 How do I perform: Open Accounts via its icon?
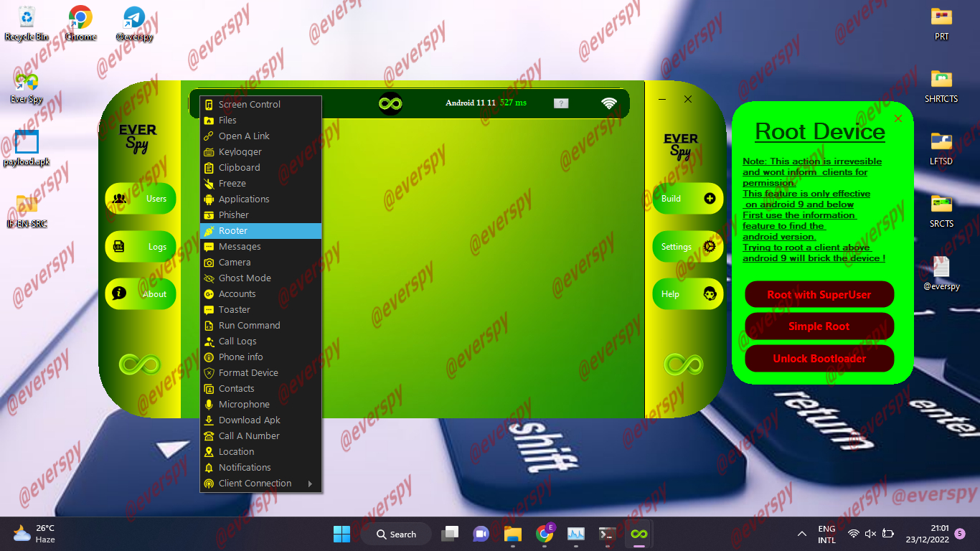click(209, 294)
